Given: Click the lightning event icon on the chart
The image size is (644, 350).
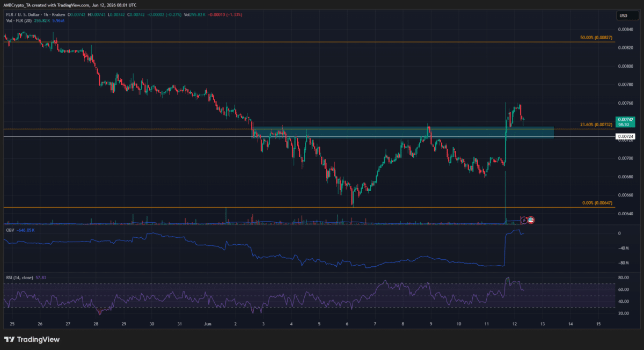Looking at the screenshot, I should click(524, 220).
